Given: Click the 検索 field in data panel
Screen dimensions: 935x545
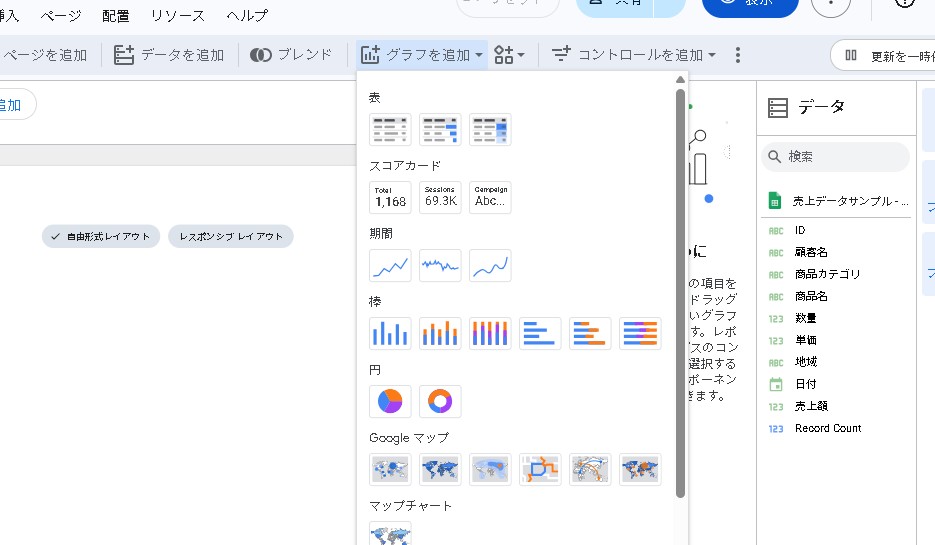Looking at the screenshot, I should [x=840, y=157].
